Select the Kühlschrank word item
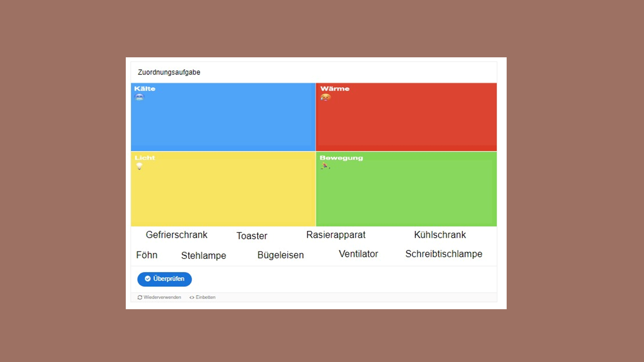The image size is (644, 362). coord(440,235)
